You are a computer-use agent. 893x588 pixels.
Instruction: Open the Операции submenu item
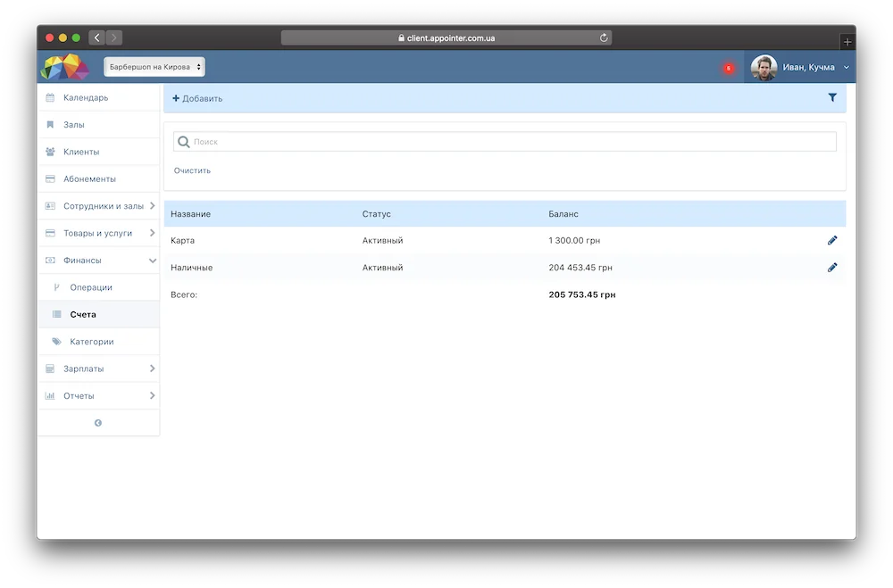tap(98, 287)
